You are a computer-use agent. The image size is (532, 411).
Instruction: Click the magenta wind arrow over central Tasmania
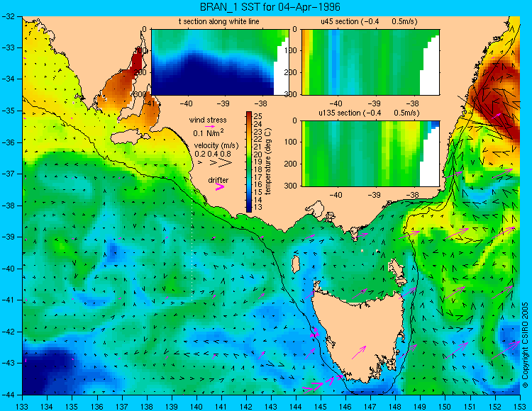pos(359,352)
